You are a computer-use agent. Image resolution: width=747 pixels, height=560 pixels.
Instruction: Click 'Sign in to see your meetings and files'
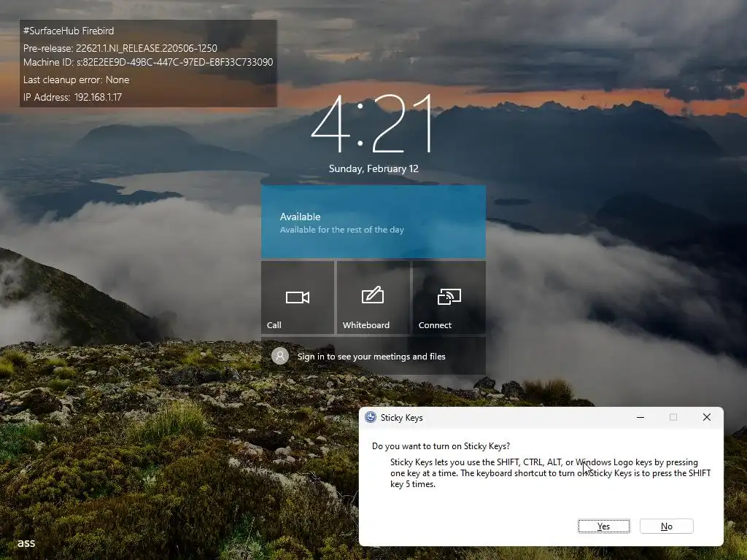[x=371, y=356]
